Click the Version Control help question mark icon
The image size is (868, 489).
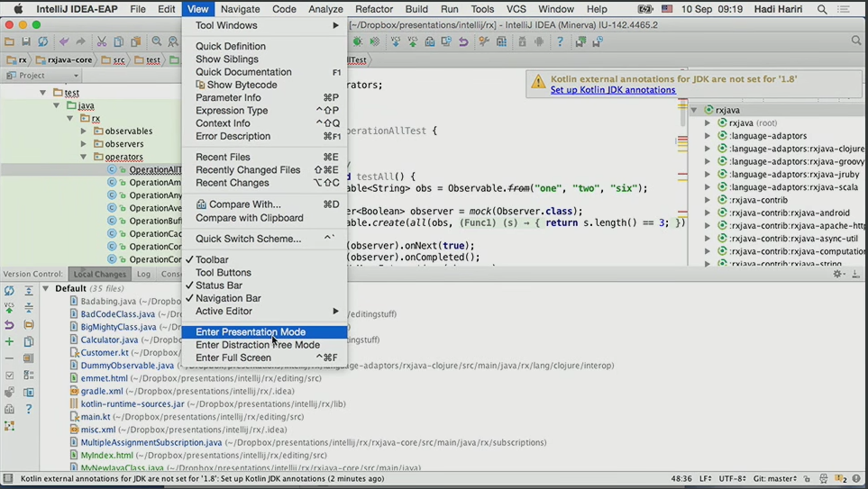point(29,409)
